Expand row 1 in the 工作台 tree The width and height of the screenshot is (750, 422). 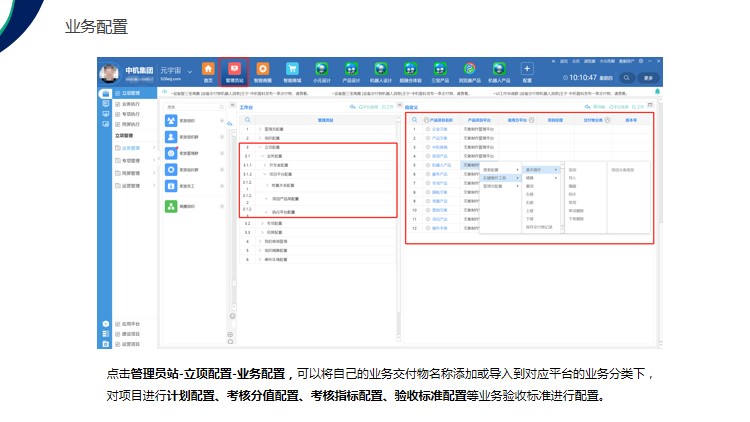pos(260,129)
